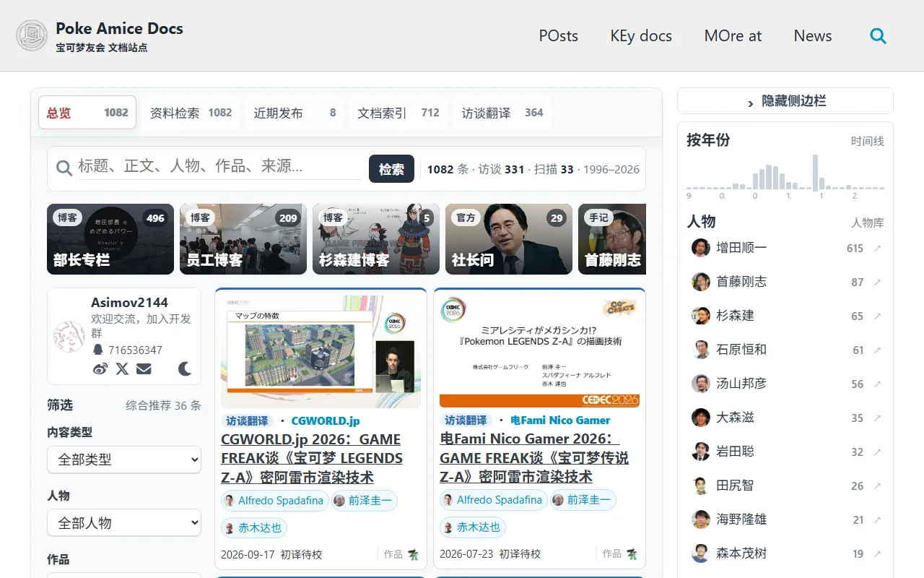Open the Weibo profile icon
The image size is (924, 578).
pyautogui.click(x=100, y=368)
